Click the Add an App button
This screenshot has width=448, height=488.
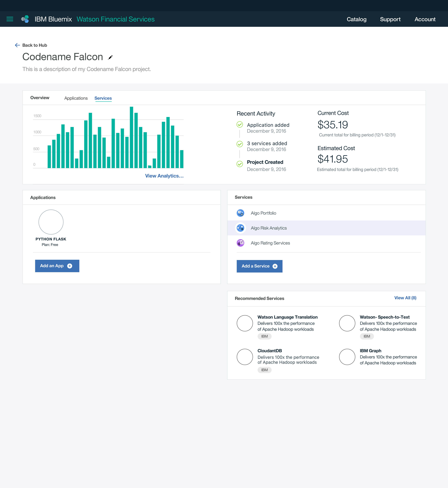(57, 266)
